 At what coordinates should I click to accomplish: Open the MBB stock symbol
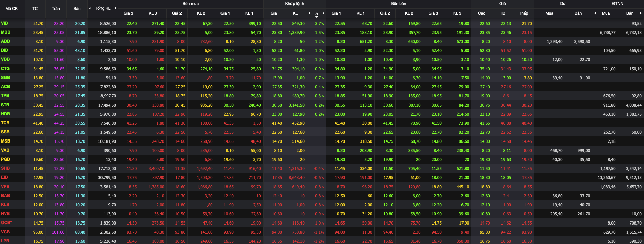(x=6, y=32)
